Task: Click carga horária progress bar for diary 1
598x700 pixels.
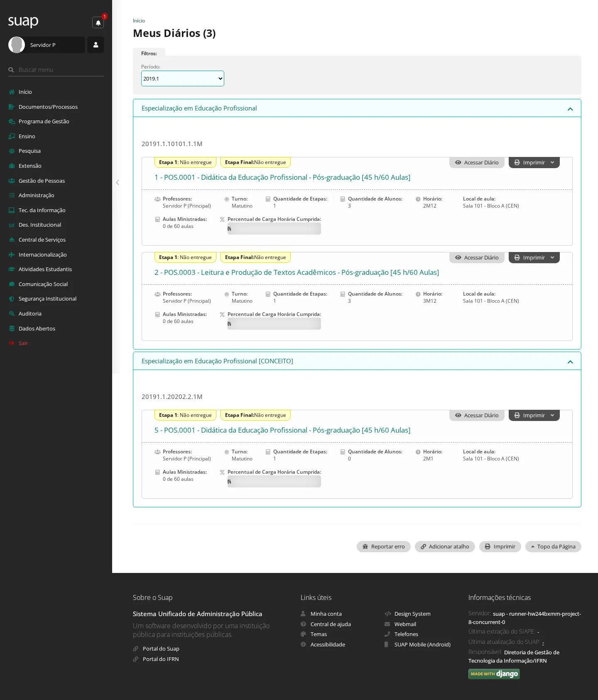Action: (x=274, y=229)
